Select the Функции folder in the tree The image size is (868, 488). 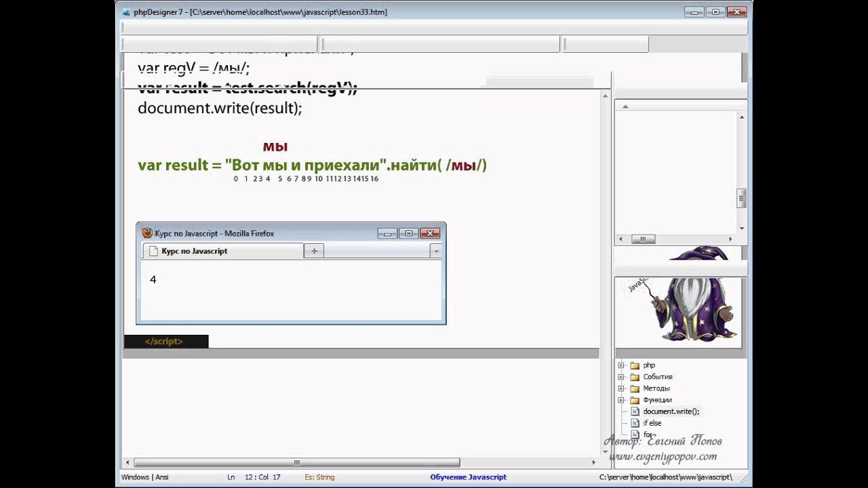[657, 400]
